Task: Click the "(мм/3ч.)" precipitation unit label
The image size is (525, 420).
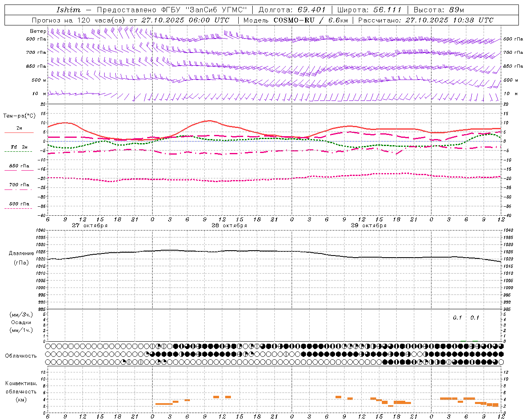Action: coord(21,315)
